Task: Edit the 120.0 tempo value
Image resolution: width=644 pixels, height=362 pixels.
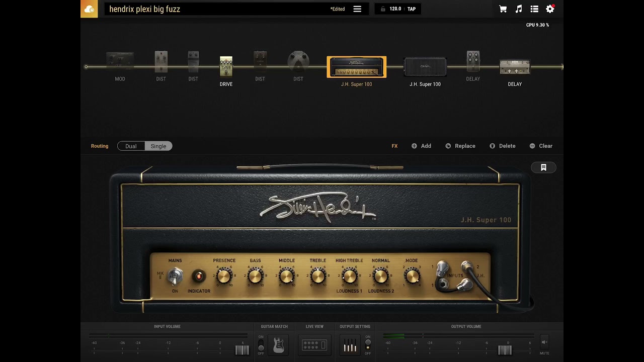Action: coord(395,9)
